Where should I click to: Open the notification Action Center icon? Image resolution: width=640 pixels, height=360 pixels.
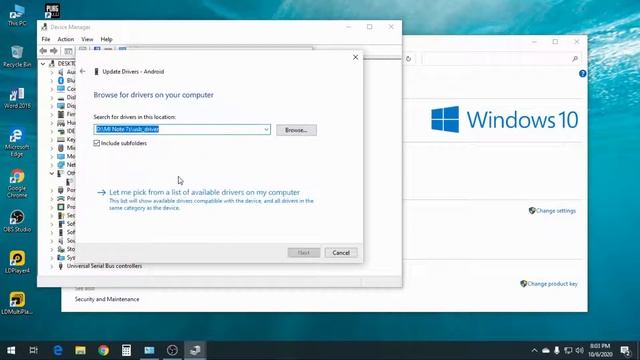pos(625,351)
